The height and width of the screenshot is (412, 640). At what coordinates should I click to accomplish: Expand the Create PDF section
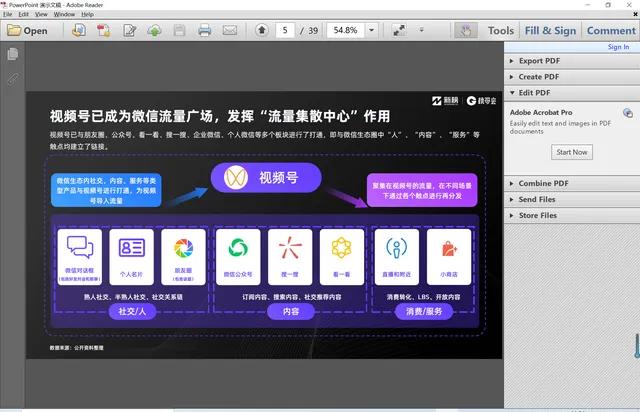click(x=572, y=77)
